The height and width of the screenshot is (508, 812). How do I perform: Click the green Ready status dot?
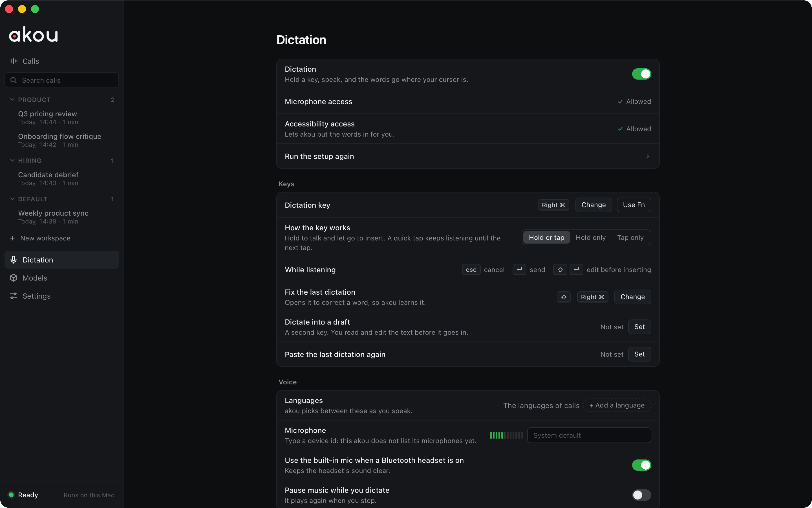pyautogui.click(x=11, y=494)
